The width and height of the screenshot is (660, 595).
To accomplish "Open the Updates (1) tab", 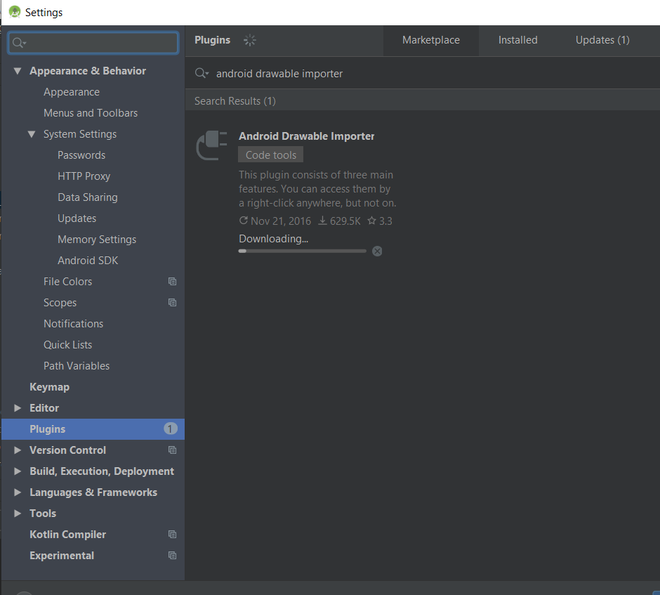I will pos(602,40).
